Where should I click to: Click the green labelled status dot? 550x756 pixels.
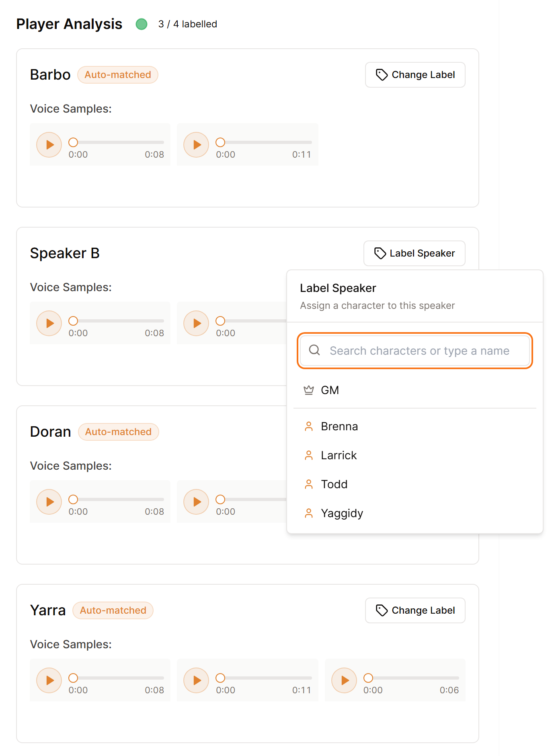(142, 24)
